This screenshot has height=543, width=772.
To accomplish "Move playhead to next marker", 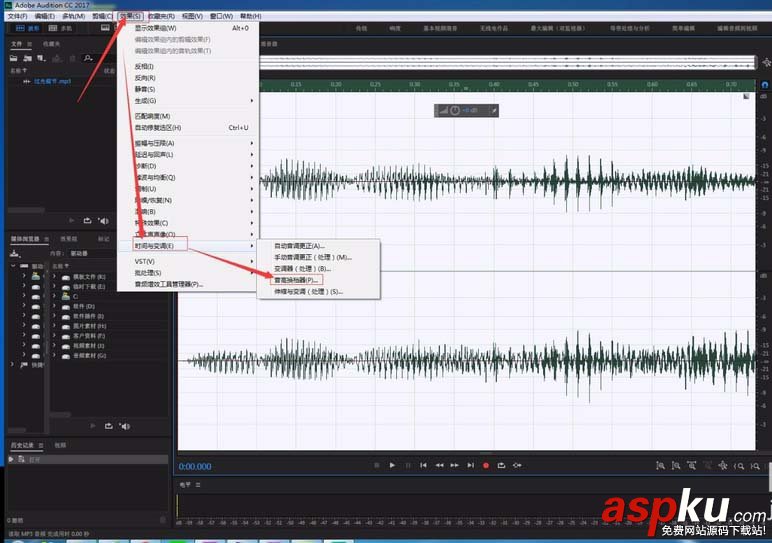I will 471,465.
